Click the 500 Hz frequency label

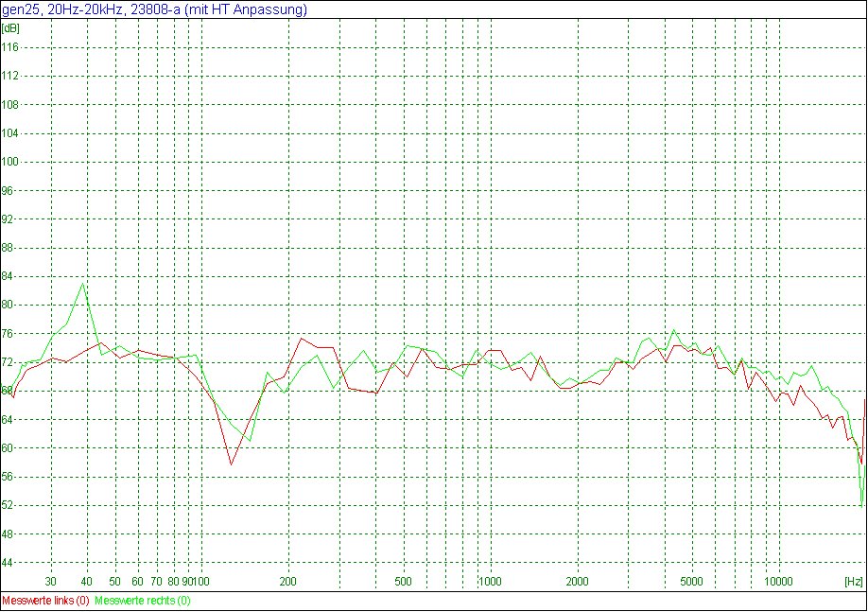tap(404, 582)
